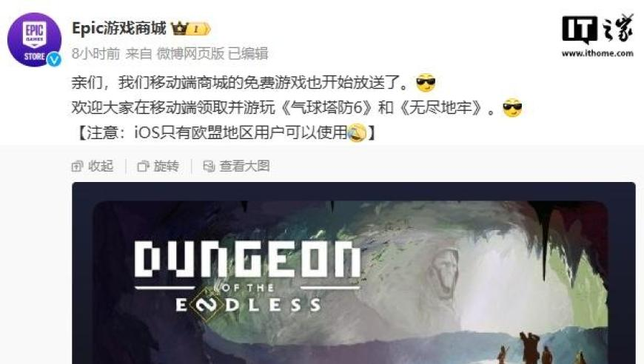The image size is (644, 364).
Task: Open the Epic游戏商城 profile name
Action: coord(118,28)
